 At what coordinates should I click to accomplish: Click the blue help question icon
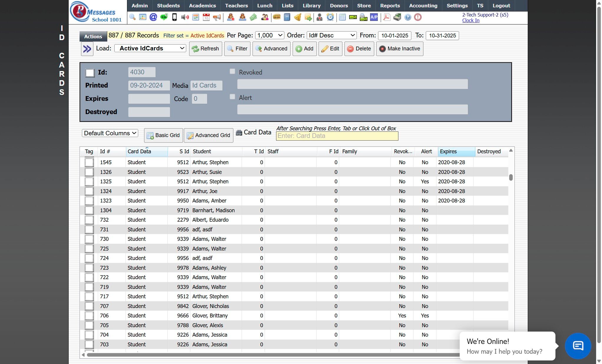tap(408, 17)
